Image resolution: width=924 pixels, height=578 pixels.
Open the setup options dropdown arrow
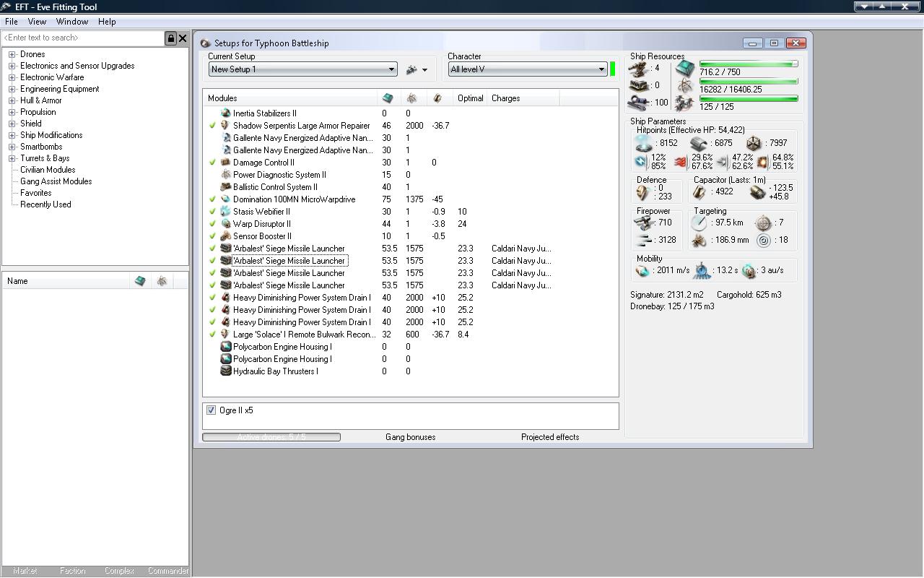click(x=424, y=70)
